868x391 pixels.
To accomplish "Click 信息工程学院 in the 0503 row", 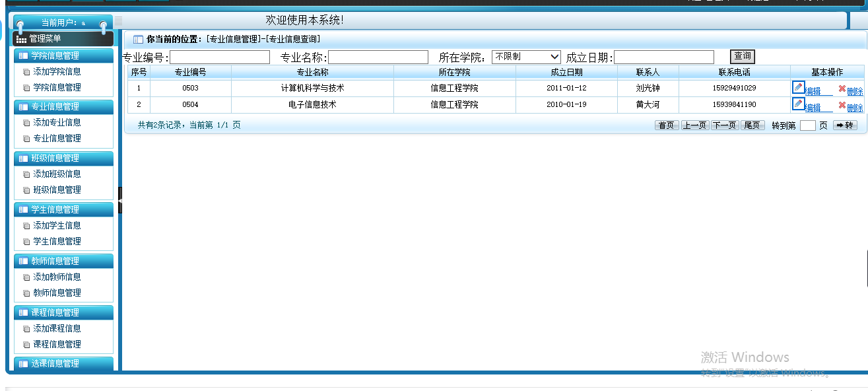I will (x=455, y=88).
